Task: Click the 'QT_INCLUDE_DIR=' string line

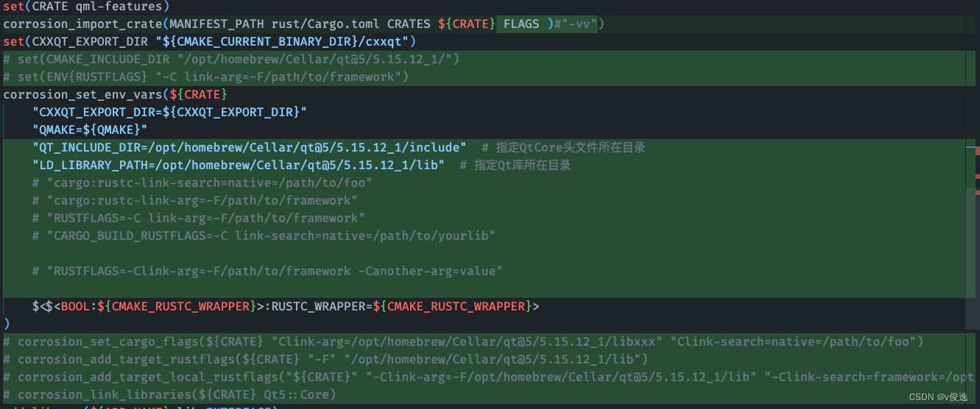Action: pyautogui.click(x=249, y=147)
